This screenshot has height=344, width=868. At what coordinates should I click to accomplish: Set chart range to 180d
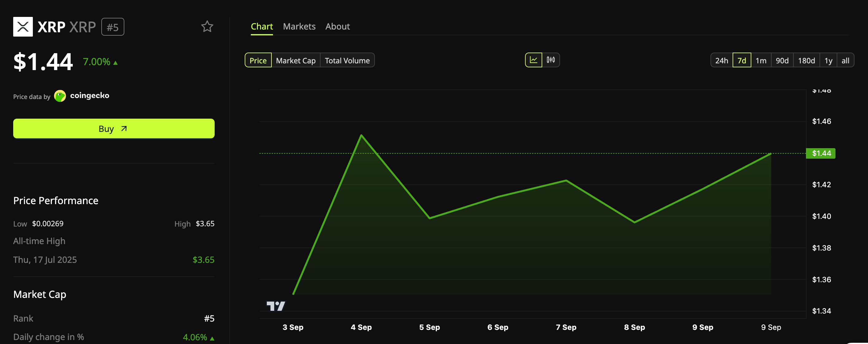[x=807, y=60]
